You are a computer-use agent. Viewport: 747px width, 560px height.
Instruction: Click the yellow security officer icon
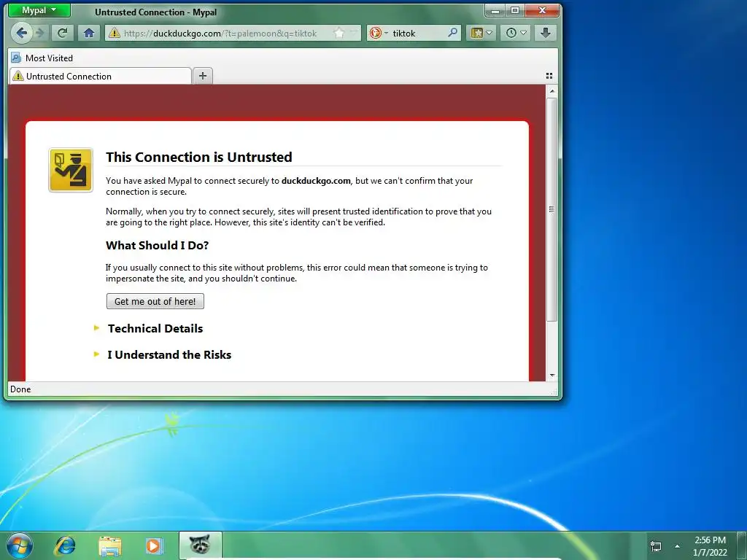(x=71, y=170)
